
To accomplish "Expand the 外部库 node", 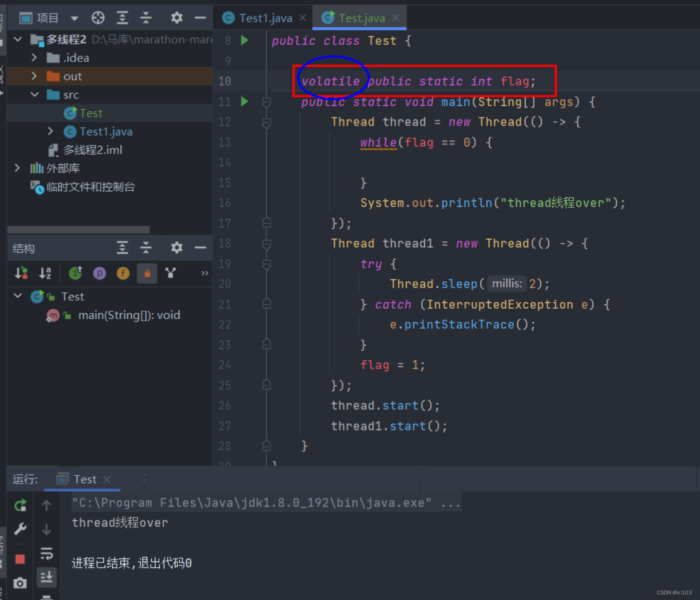I will [17, 168].
